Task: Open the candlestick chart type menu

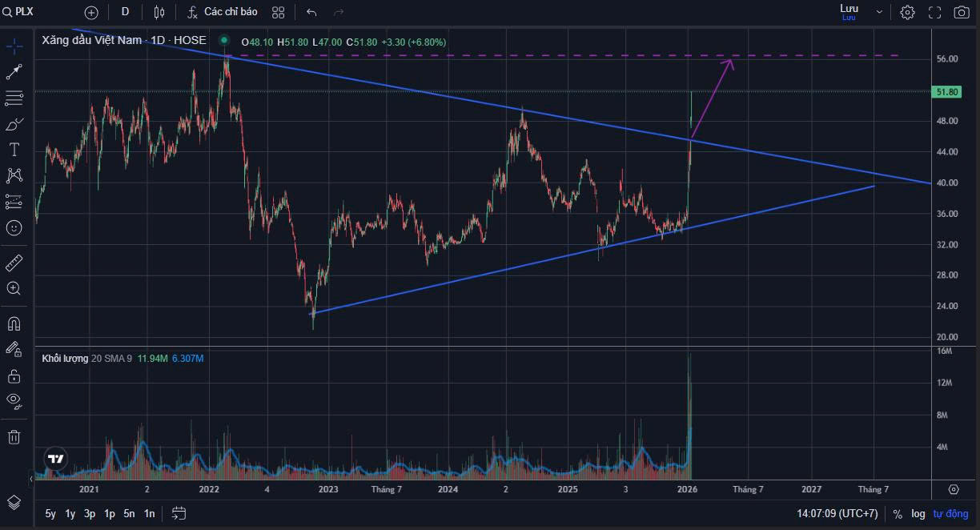Action: 159,12
